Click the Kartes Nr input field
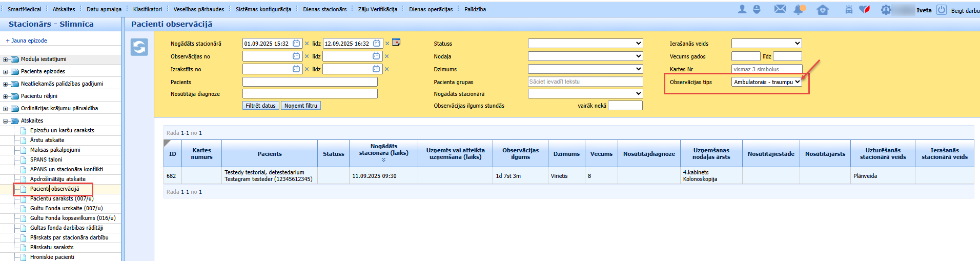The height and width of the screenshot is (261, 980). click(767, 69)
